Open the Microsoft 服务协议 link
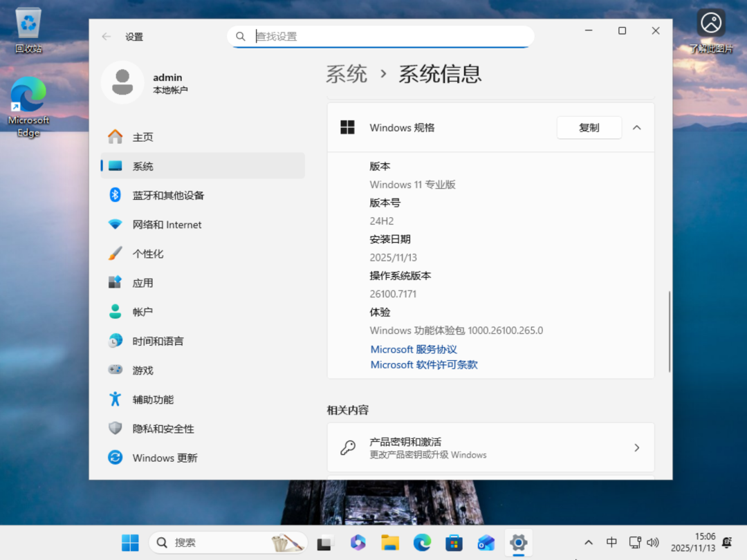 pyautogui.click(x=414, y=349)
